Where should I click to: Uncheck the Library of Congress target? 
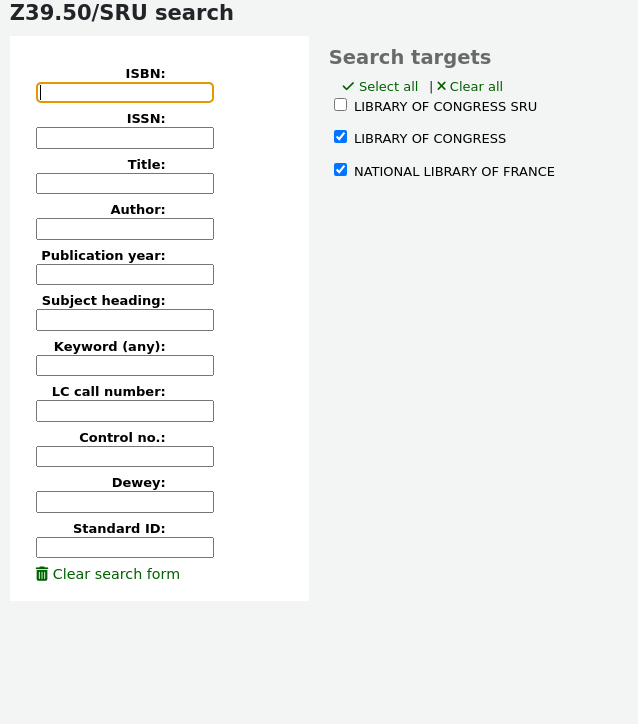coord(341,137)
